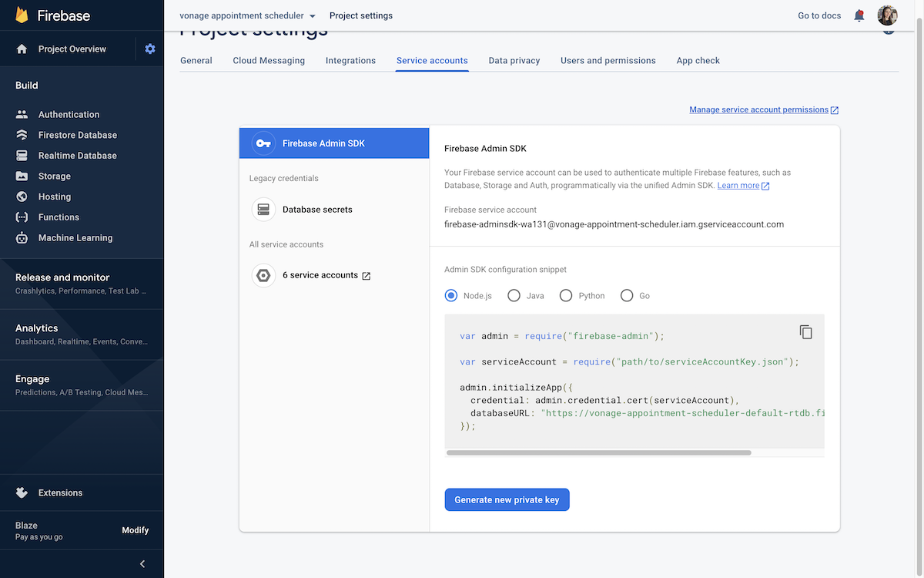The height and width of the screenshot is (578, 924).
Task: Click Go to docs link
Action: click(x=819, y=15)
